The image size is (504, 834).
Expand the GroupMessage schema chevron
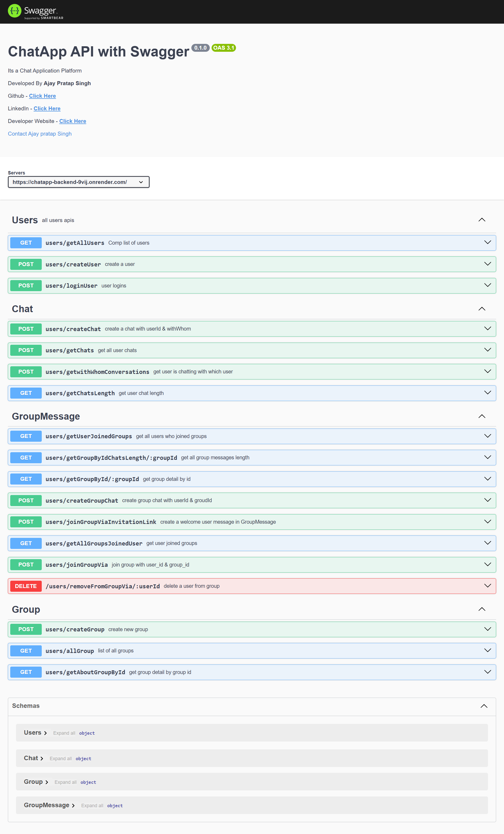73,806
